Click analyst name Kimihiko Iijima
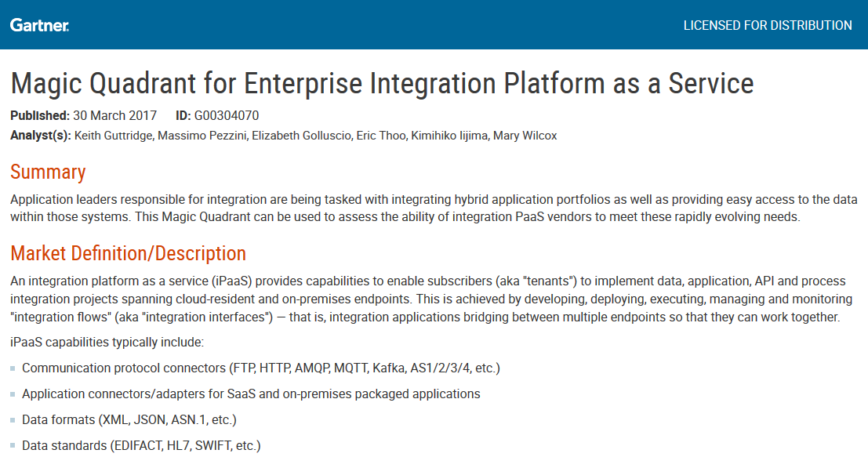868x457 pixels. point(449,136)
